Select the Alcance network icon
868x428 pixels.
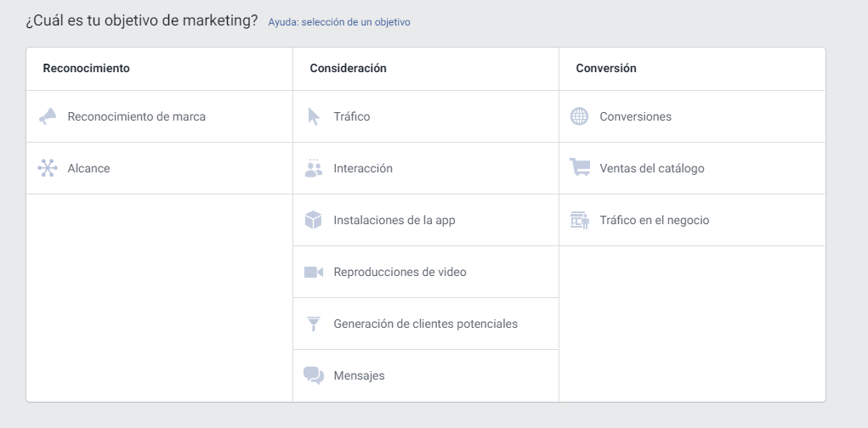[x=48, y=168]
